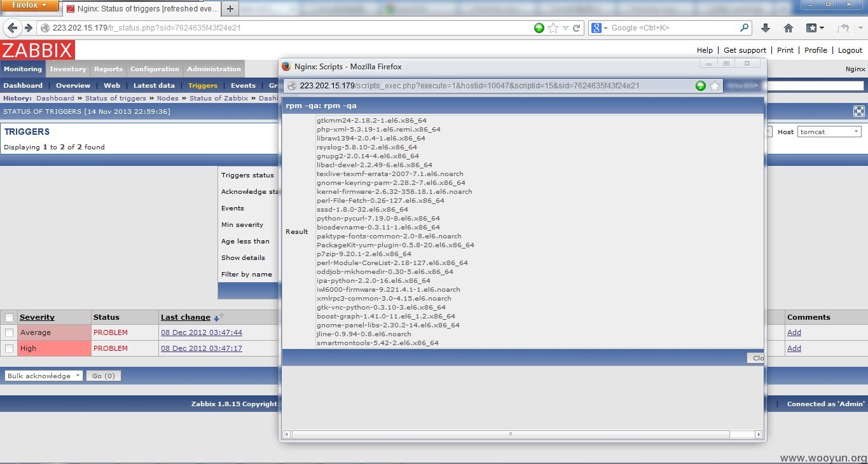The width and height of the screenshot is (868, 464).
Task: Tick the checkbox for the Average severity row
Action: [x=9, y=332]
